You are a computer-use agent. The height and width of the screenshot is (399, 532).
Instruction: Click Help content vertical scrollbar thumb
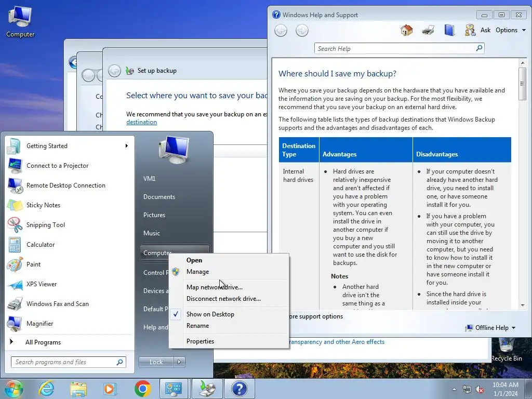click(x=522, y=84)
